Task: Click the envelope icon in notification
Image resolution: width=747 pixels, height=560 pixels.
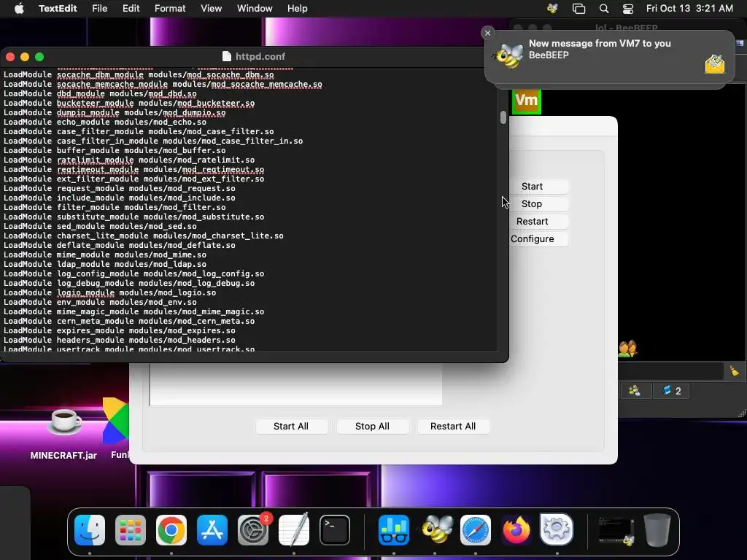Action: [715, 64]
